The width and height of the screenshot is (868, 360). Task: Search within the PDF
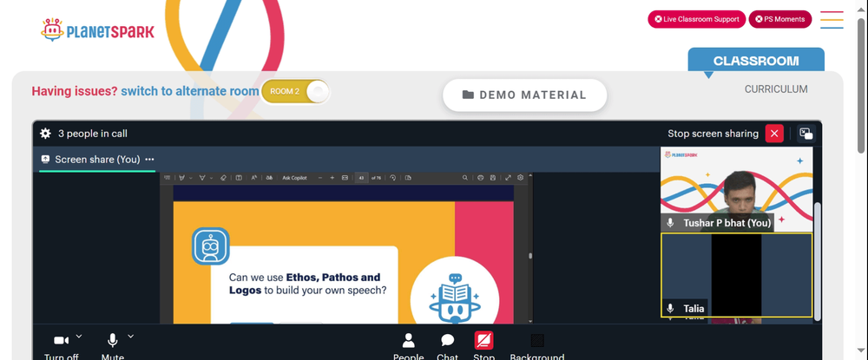(x=465, y=178)
